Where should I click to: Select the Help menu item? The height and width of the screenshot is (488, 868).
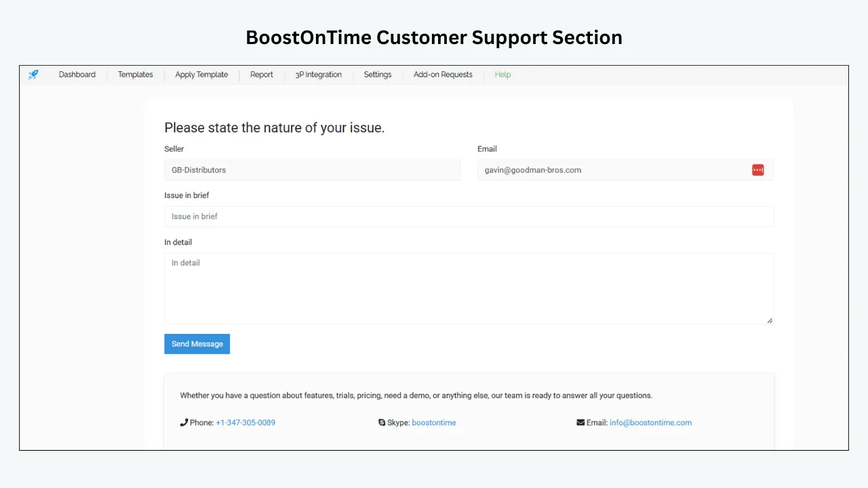502,75
